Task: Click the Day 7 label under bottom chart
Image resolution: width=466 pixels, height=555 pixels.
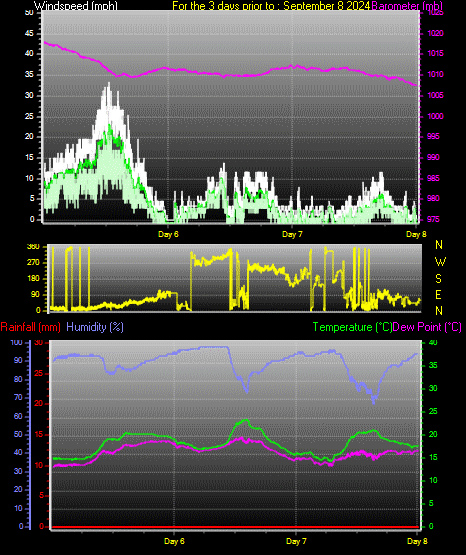Action: pyautogui.click(x=296, y=541)
